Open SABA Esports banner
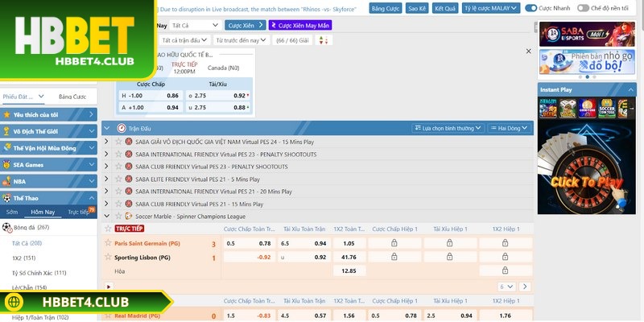The image size is (644, 322). point(587,34)
